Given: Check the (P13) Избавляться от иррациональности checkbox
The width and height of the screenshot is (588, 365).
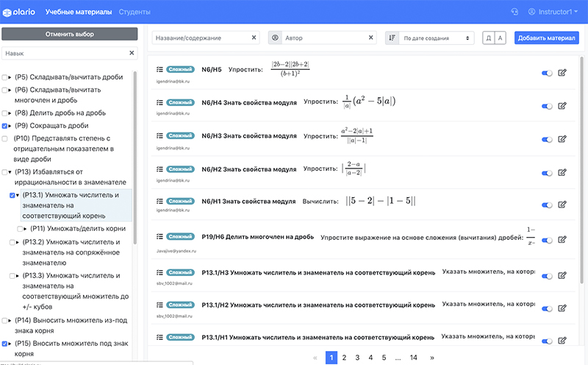Looking at the screenshot, I should pyautogui.click(x=4, y=172).
